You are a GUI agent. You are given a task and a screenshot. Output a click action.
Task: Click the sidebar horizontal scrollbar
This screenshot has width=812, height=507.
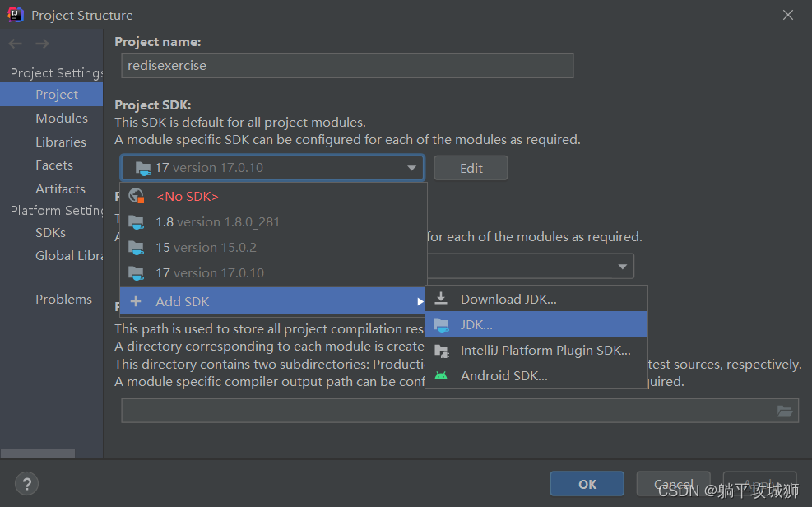pyautogui.click(x=38, y=454)
